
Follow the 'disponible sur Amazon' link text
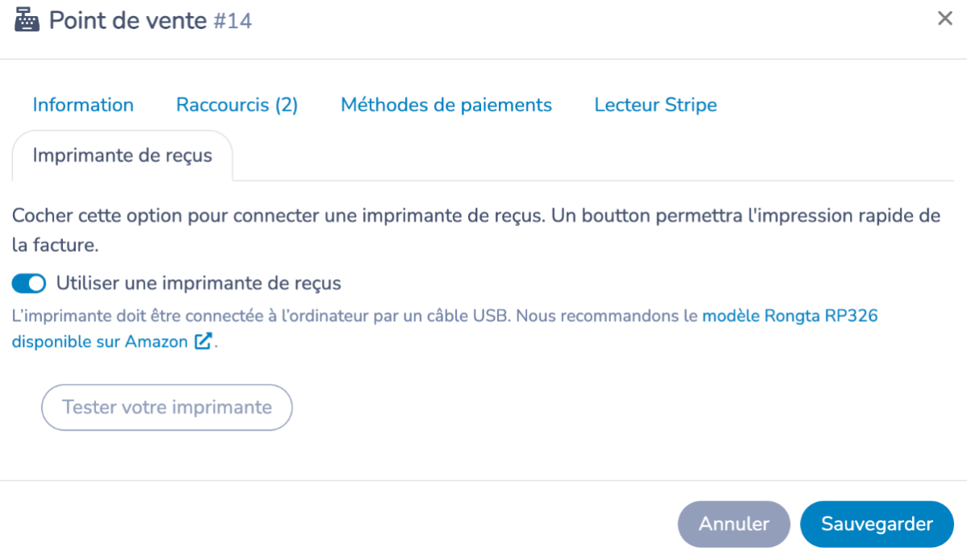point(100,341)
